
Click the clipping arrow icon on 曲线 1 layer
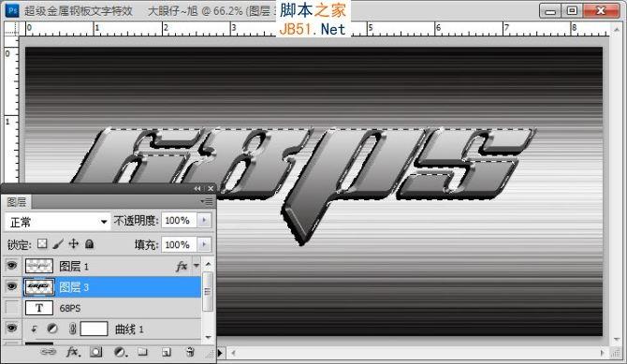click(x=34, y=328)
